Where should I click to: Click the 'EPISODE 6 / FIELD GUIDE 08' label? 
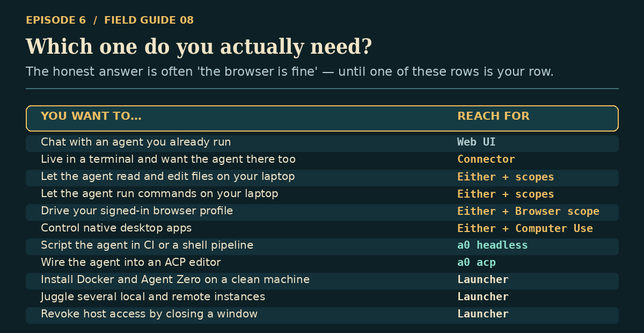[109, 20]
